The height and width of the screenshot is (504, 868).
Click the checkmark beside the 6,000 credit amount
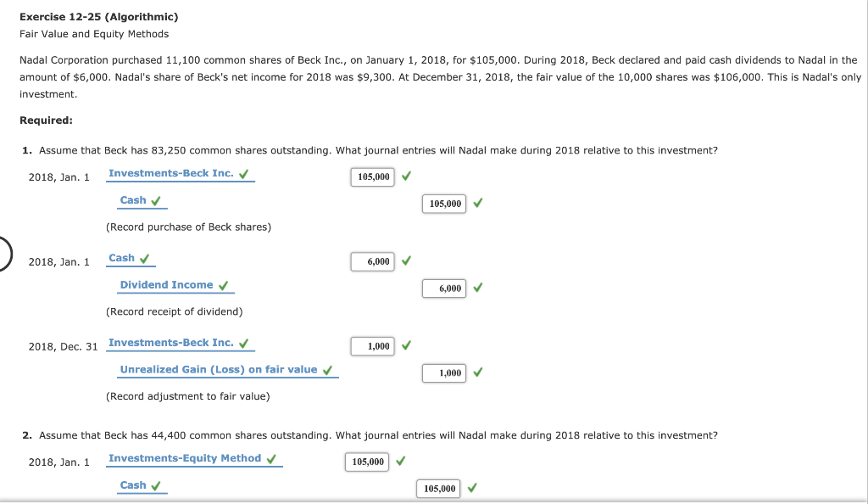point(477,288)
